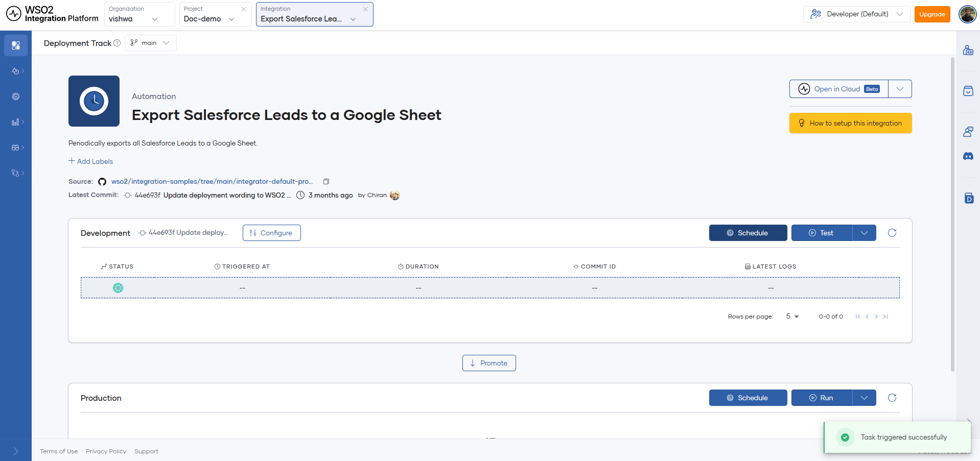Open the gear-with-checkmark icon in left sidebar
980x461 pixels.
16,96
